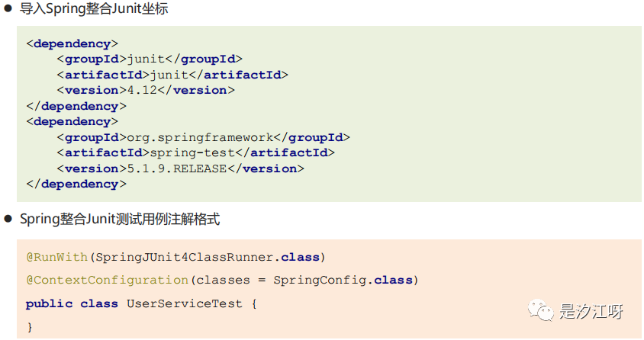Click the groupId value org.springframework
This screenshot has height=340, width=644.
pos(200,137)
